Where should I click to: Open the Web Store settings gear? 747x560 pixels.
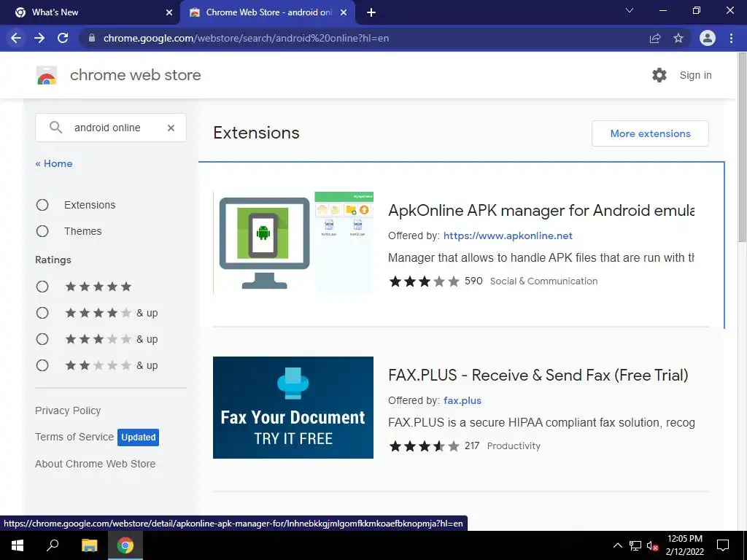click(x=659, y=75)
